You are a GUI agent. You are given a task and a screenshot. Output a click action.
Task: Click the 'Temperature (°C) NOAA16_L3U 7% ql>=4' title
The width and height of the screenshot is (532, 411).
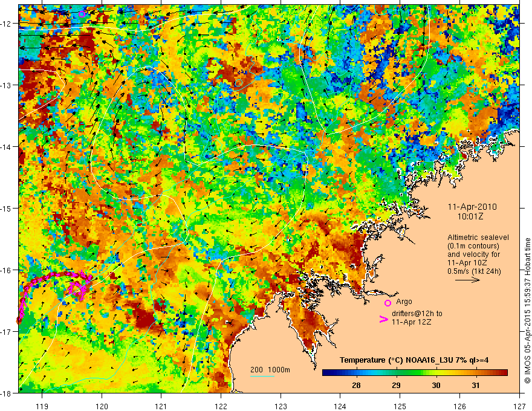click(x=414, y=360)
